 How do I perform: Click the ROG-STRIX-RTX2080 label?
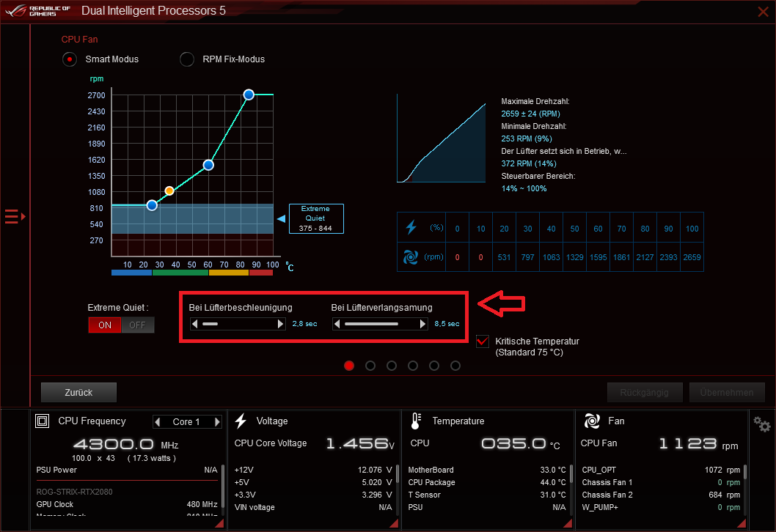click(x=74, y=492)
